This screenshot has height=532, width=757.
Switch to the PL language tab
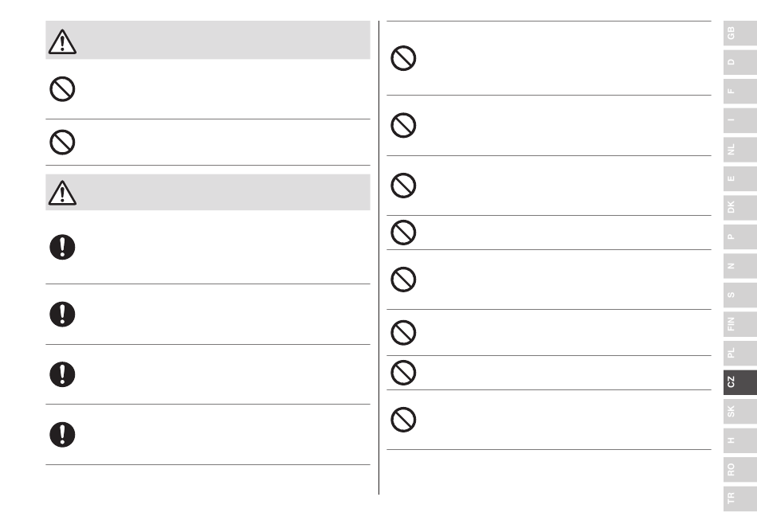pyautogui.click(x=740, y=354)
